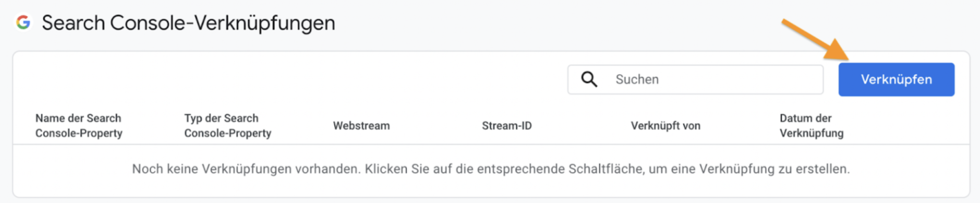Click the Datum der Verknüpfung header

tap(811, 125)
